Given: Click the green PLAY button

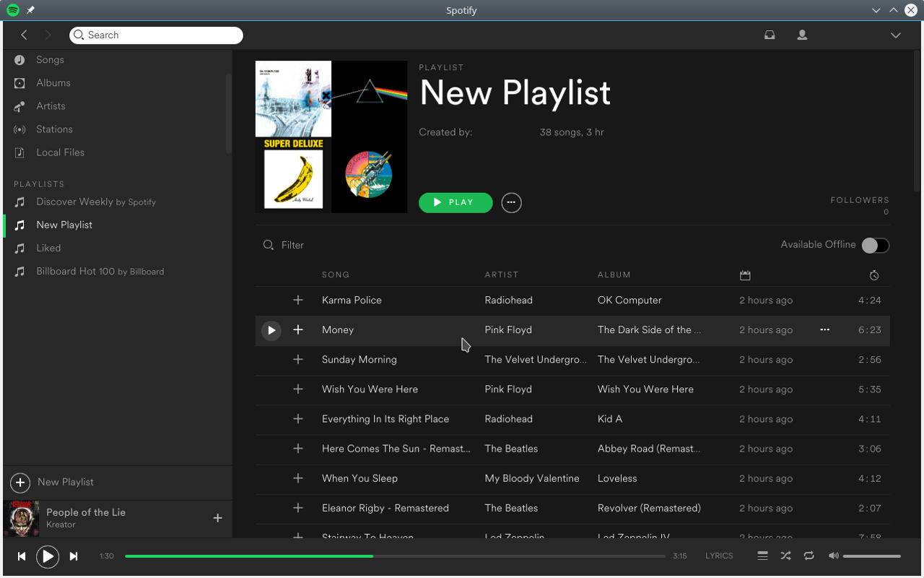Looking at the screenshot, I should coord(456,202).
